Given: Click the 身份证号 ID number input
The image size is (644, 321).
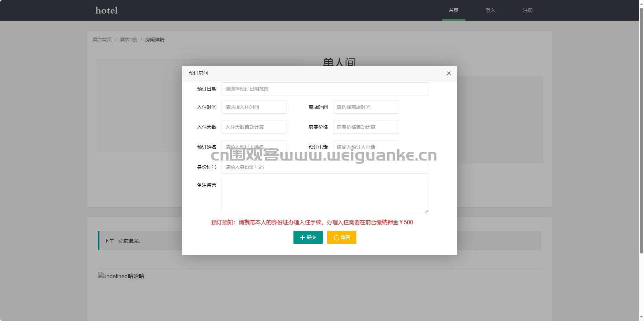Looking at the screenshot, I should (x=325, y=167).
